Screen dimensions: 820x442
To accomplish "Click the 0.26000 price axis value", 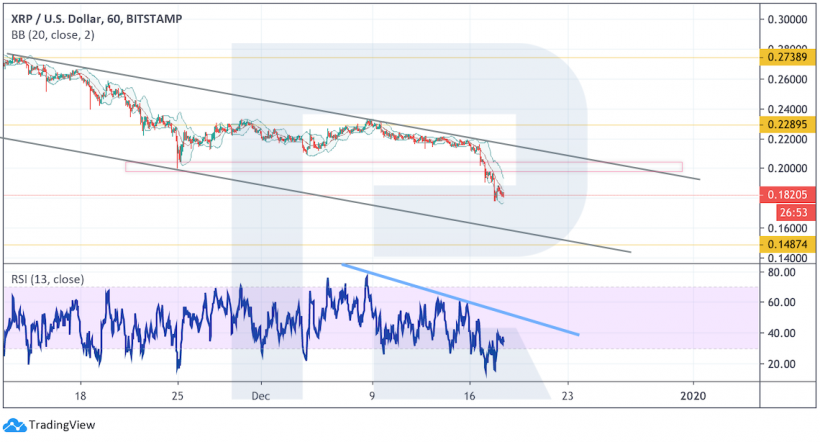I will coord(787,80).
